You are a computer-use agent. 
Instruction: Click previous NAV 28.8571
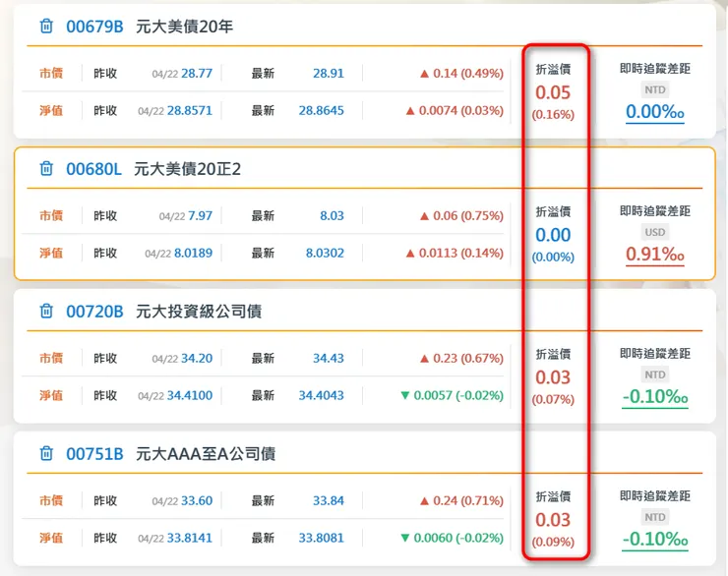(190, 110)
